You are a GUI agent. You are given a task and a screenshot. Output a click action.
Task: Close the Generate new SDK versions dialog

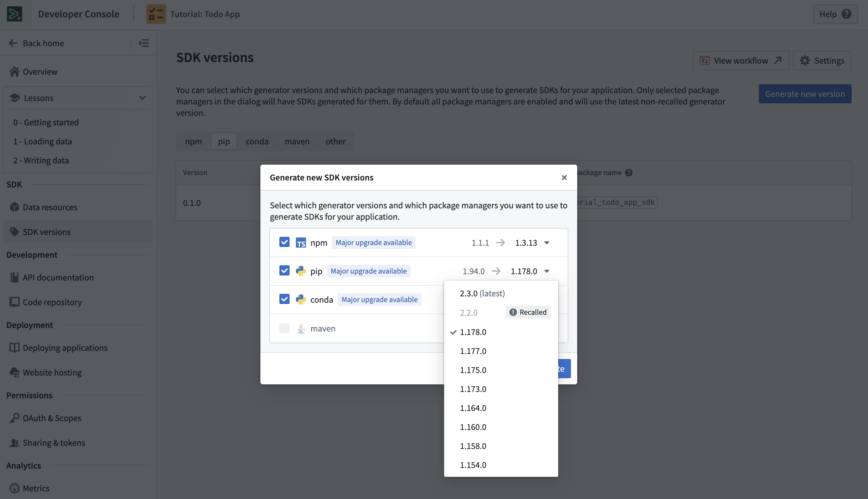[x=564, y=177]
